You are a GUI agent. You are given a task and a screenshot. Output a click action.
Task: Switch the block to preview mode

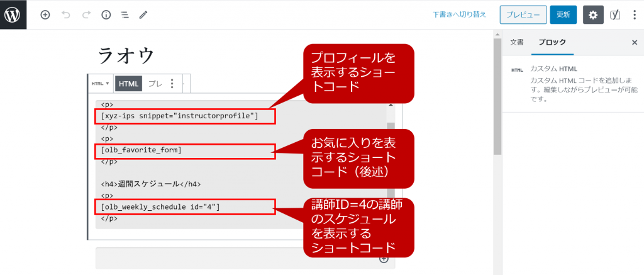[x=155, y=84]
